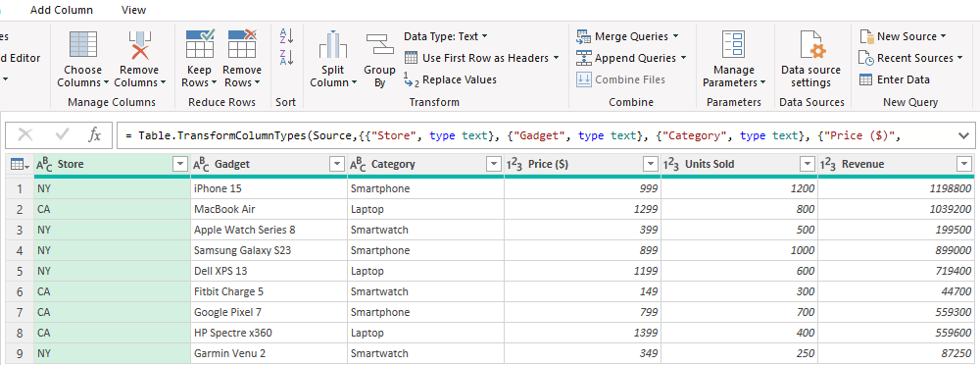Open the New Source menu
Image resolution: width=980 pixels, height=365 pixels.
click(x=903, y=36)
